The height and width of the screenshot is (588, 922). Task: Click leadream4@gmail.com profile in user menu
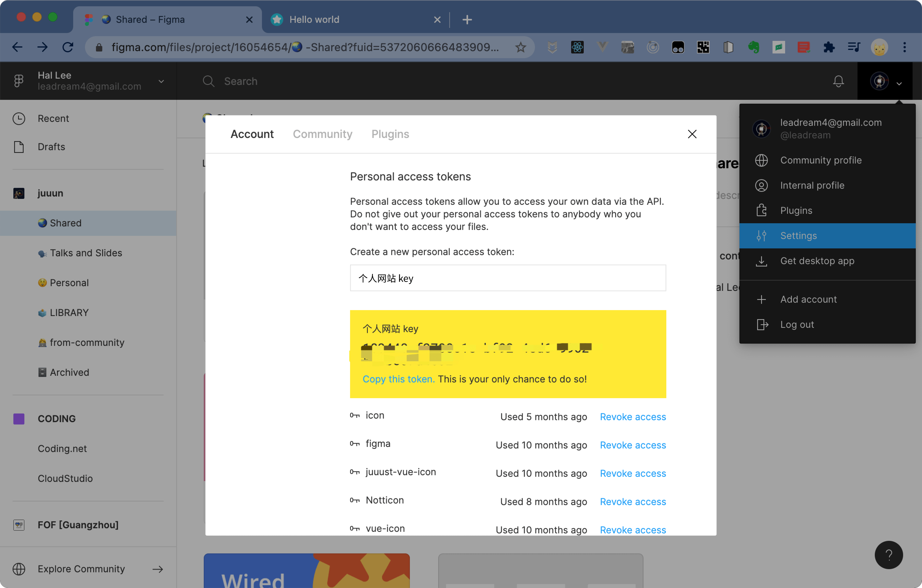click(x=827, y=129)
